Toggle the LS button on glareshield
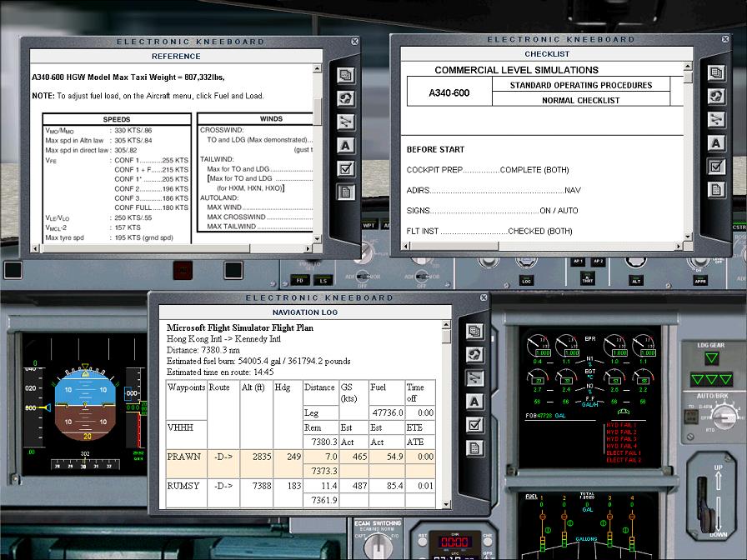 323,282
